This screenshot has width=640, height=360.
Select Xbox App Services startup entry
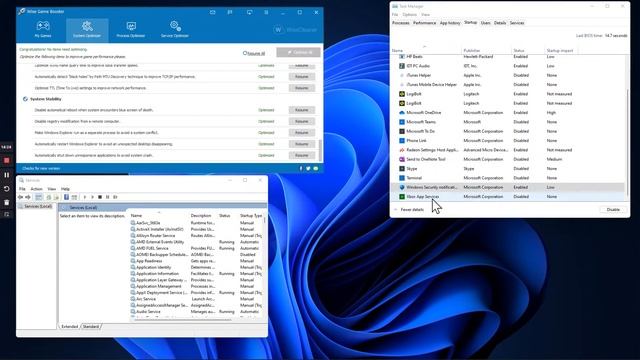pyautogui.click(x=508, y=197)
